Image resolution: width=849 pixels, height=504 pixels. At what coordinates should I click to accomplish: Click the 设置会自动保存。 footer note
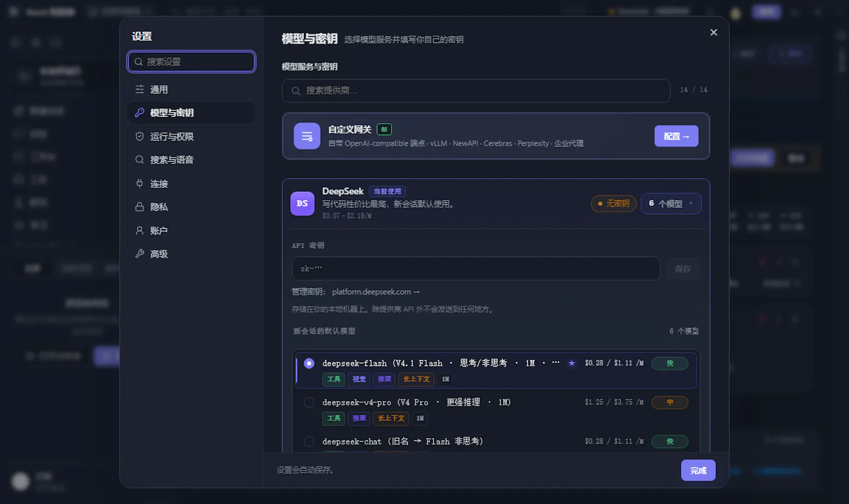click(x=305, y=470)
